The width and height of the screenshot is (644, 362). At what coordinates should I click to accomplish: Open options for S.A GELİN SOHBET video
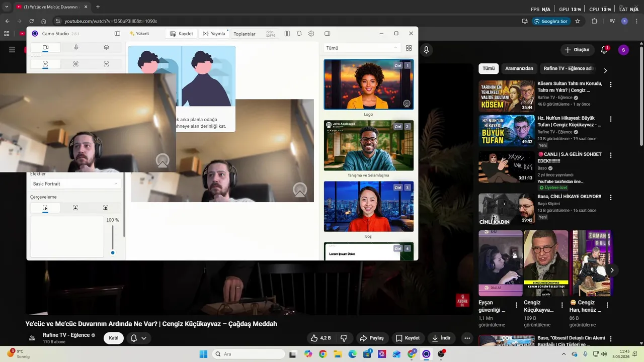click(611, 155)
